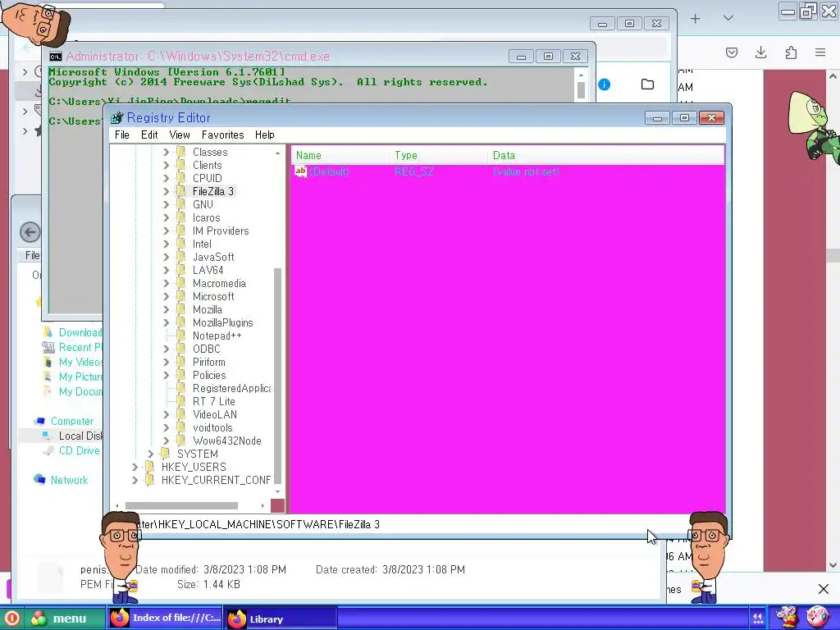Select the Macromedia key folder icon

(x=181, y=283)
